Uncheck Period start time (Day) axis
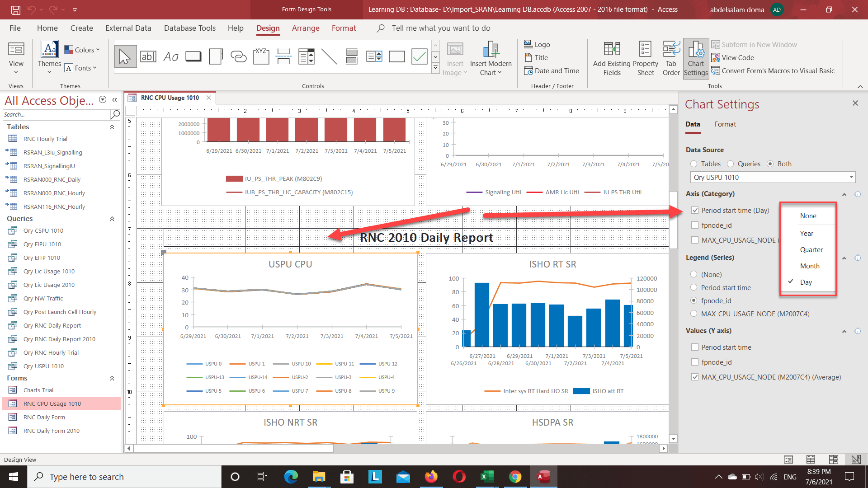The image size is (868, 488). pos(695,211)
